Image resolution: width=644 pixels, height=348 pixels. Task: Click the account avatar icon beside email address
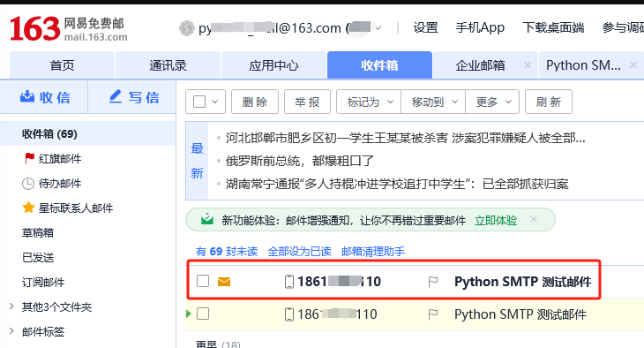(x=186, y=28)
